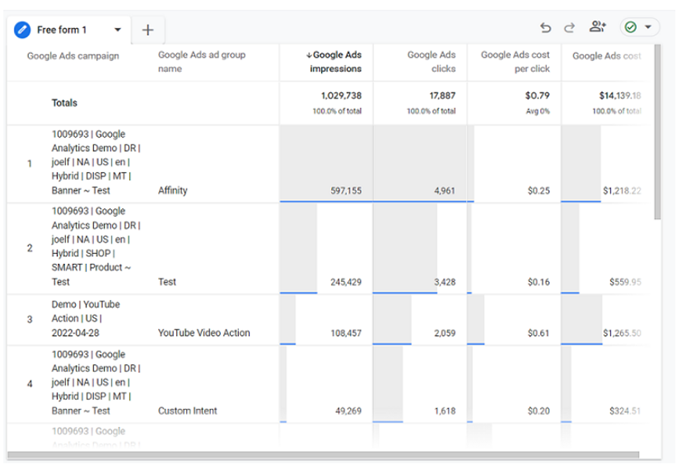Select the row 1 campaign Banner ~ Test with Affinity
This screenshot has height=469, width=677.
coord(96,162)
